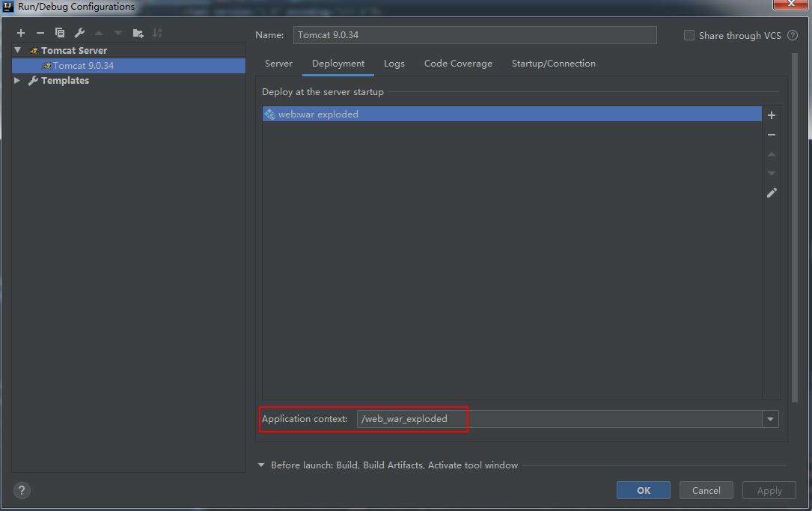The width and height of the screenshot is (812, 511).
Task: Select Tomcat 9.0.34 in configuration tree
Action: tap(129, 66)
